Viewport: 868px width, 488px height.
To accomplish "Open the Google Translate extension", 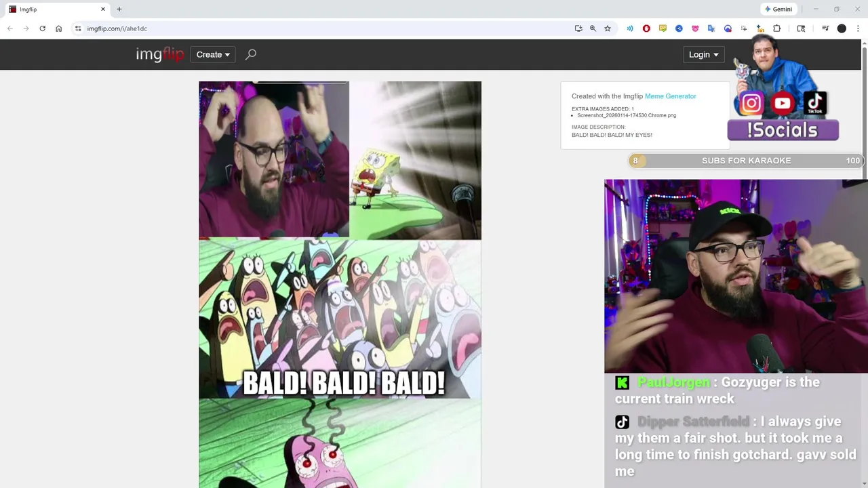I will 711,28.
